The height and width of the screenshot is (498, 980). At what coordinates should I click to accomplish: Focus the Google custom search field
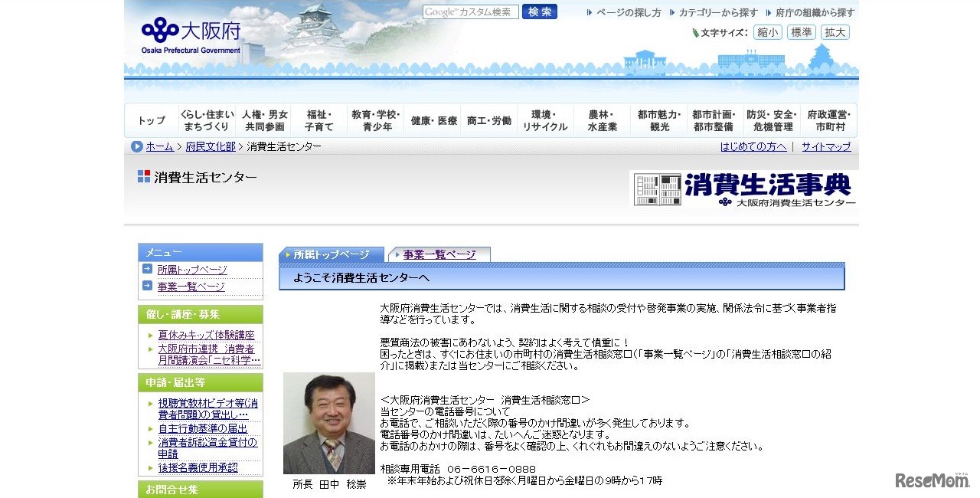coord(471,12)
